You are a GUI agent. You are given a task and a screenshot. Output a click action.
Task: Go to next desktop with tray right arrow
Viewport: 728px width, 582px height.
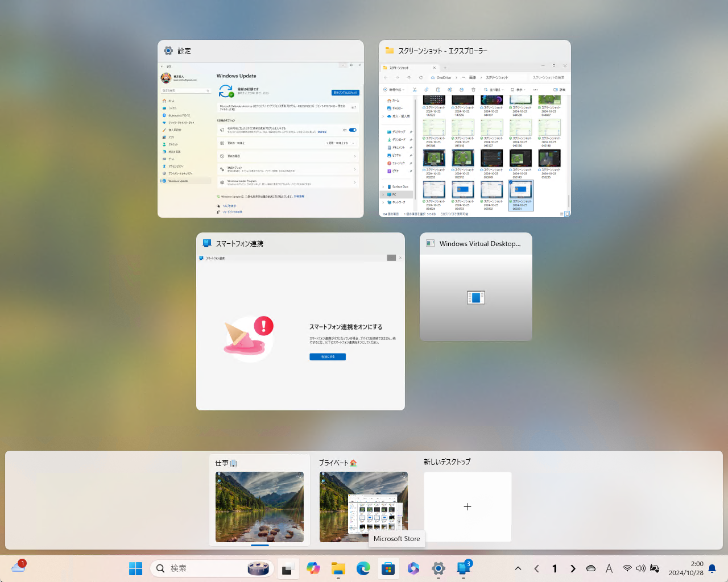pos(573,568)
